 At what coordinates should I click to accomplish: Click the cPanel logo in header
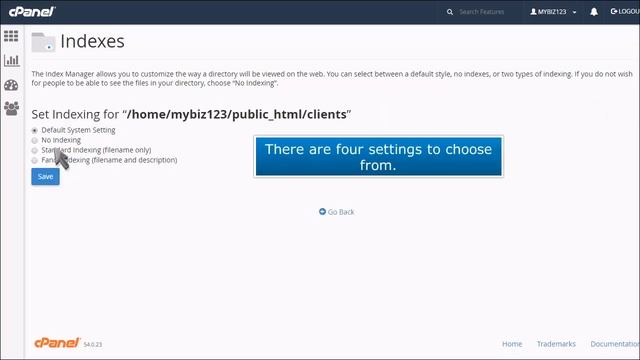(32, 11)
